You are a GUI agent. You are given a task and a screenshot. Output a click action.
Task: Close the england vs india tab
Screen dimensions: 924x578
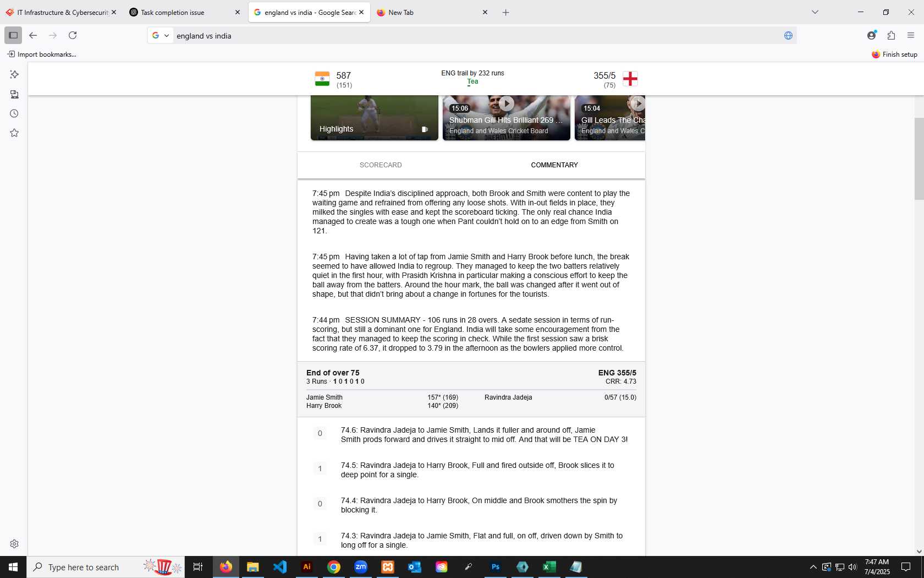pos(361,12)
